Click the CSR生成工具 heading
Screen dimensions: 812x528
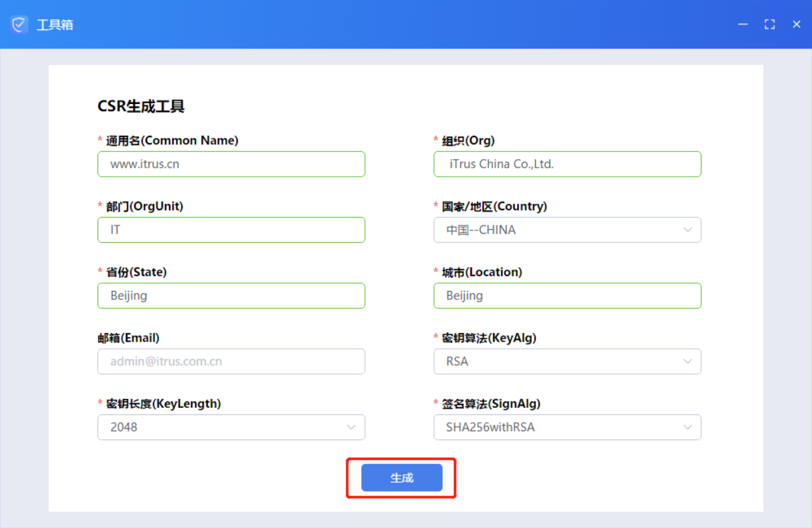click(x=142, y=106)
